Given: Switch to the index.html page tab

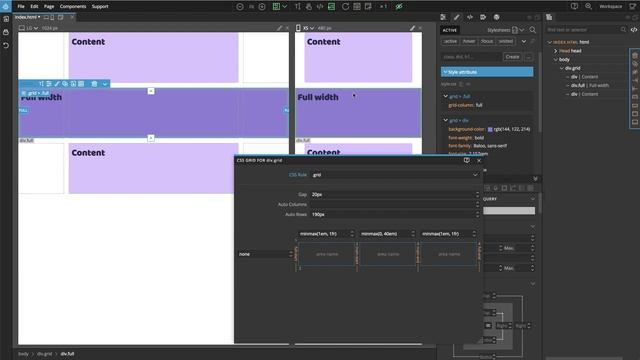Looking at the screenshot, I should [x=27, y=17].
